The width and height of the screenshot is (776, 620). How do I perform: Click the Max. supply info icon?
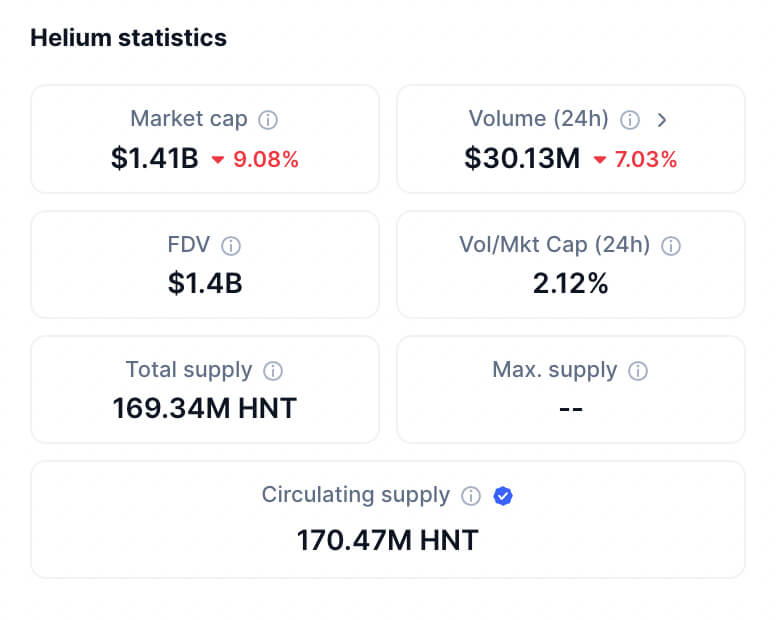pyautogui.click(x=638, y=371)
